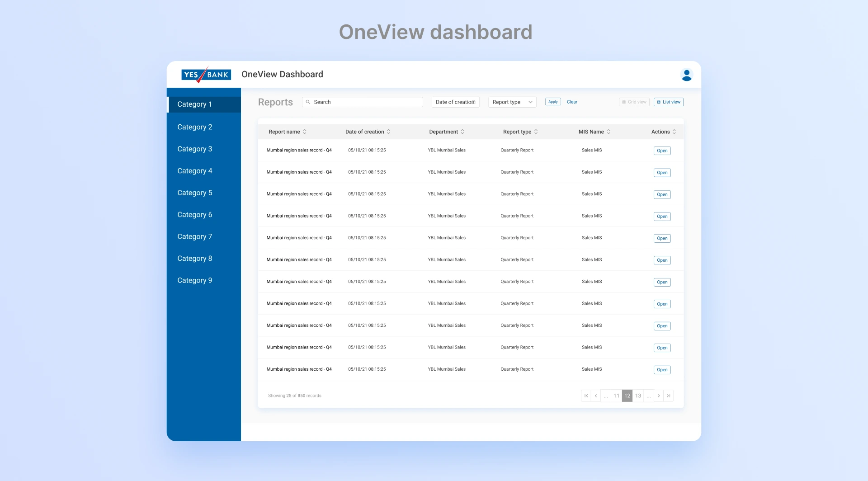Go to first page pagination icon

point(586,396)
